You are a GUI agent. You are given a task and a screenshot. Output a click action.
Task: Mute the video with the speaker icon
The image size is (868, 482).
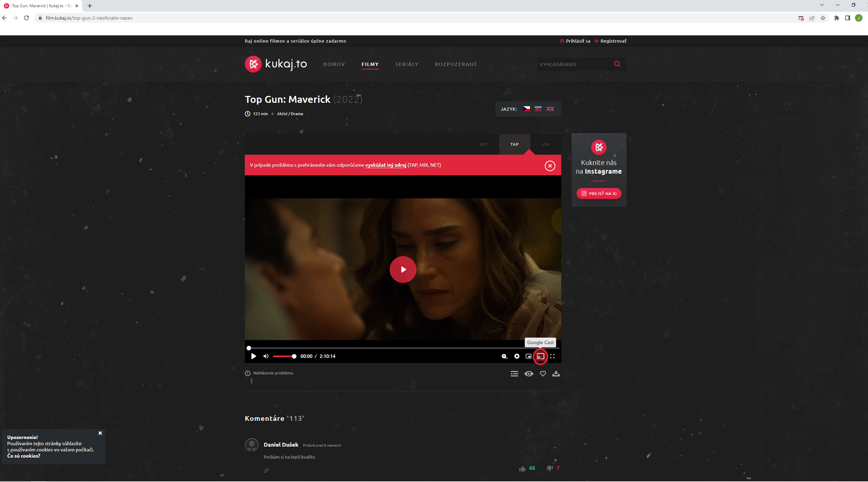[266, 357]
